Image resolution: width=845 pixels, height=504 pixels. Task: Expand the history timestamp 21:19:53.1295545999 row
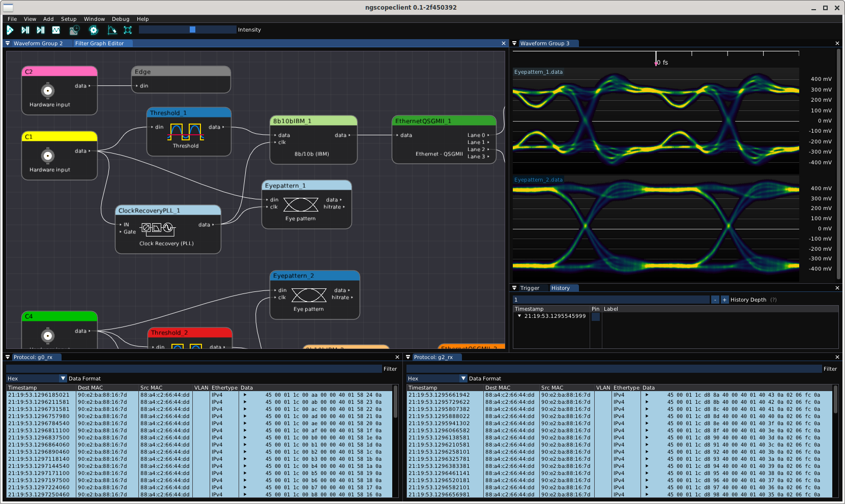pos(519,316)
